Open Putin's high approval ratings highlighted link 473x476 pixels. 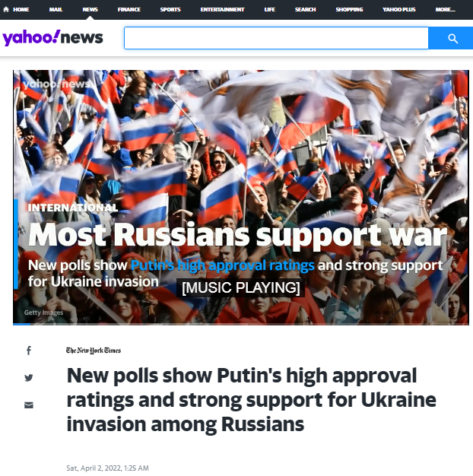223,265
